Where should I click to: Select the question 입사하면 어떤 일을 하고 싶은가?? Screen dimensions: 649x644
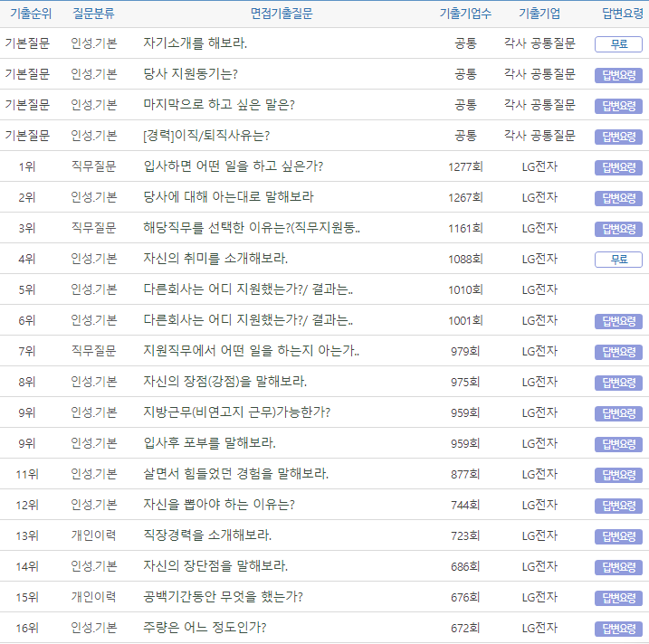pyautogui.click(x=234, y=166)
